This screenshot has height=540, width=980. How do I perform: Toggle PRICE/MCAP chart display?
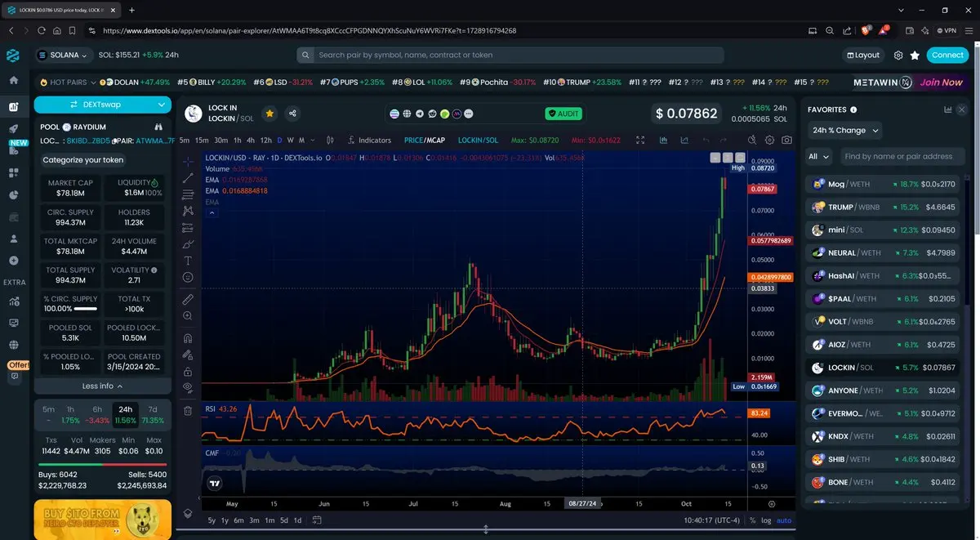[x=425, y=141]
